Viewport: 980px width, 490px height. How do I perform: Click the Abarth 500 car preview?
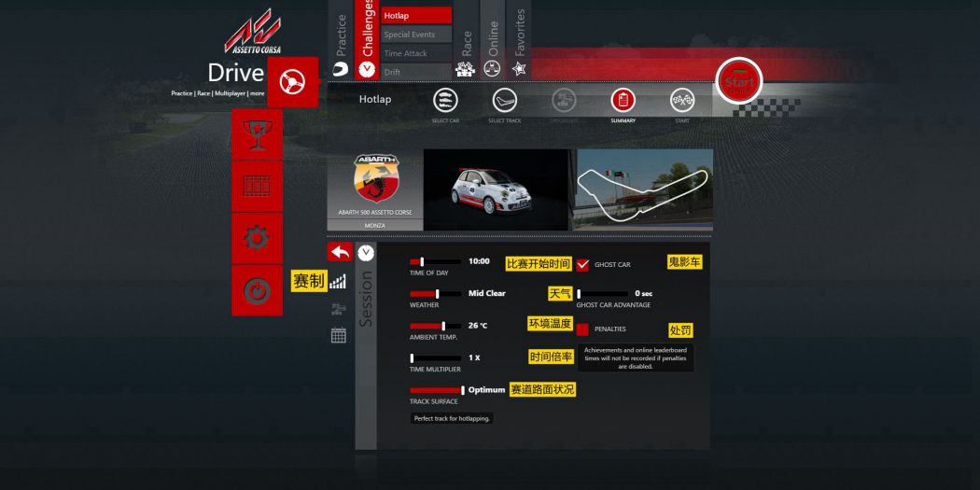[496, 190]
